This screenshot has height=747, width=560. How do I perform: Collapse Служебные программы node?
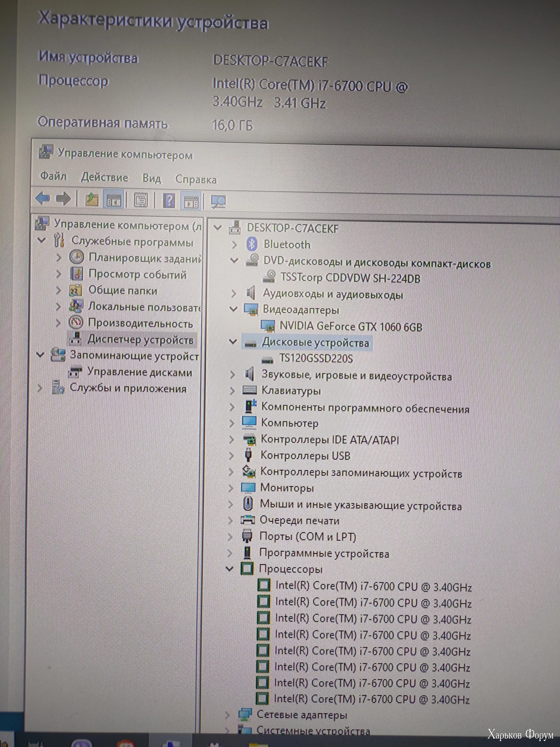tap(42, 241)
